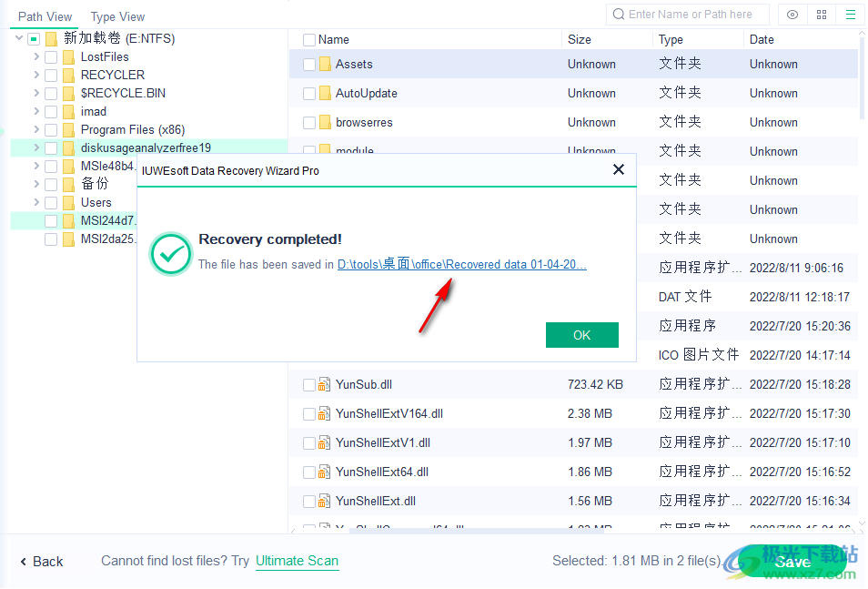
Task: Check the Assets folder checkbox
Action: pyautogui.click(x=308, y=65)
